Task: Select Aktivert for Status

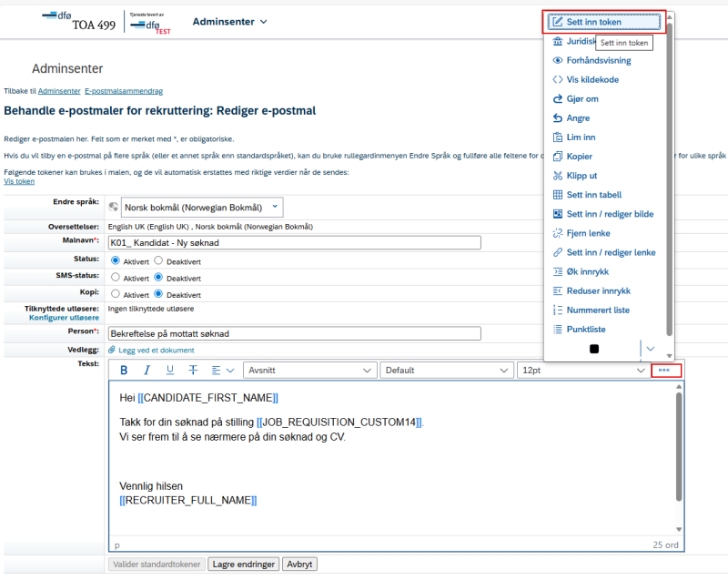Action: [x=116, y=260]
